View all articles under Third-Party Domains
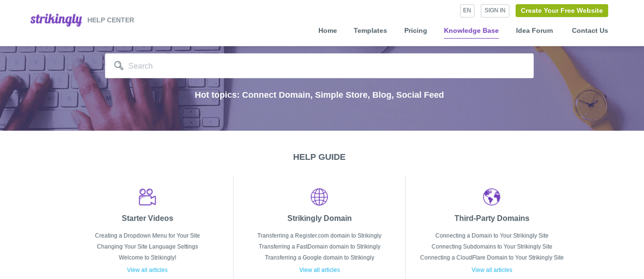This screenshot has height=279, width=644. coord(492,270)
